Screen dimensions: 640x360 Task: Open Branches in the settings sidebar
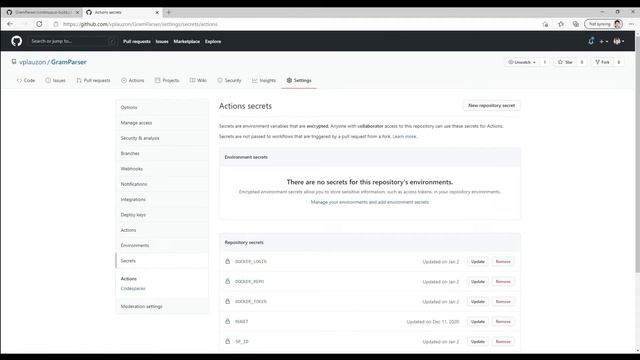click(162, 153)
